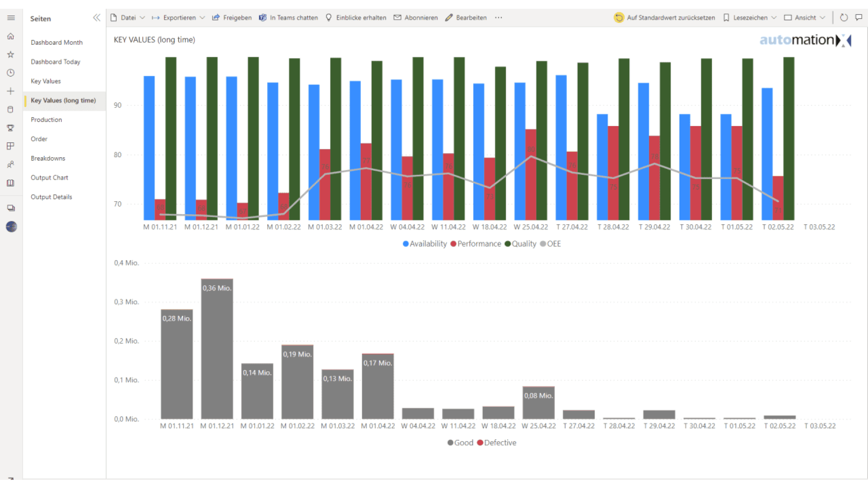Open the Exportieren dropdown
This screenshot has width=868, height=488.
[x=178, y=18]
